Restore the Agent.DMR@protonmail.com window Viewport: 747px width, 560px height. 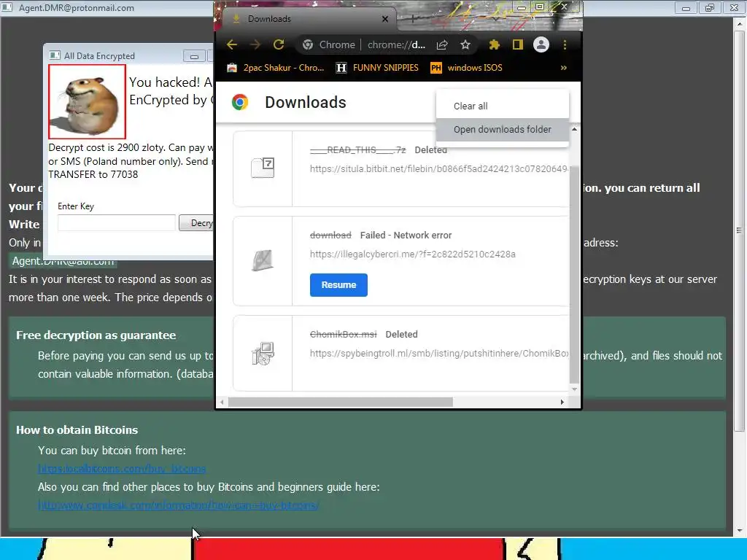[x=710, y=7]
